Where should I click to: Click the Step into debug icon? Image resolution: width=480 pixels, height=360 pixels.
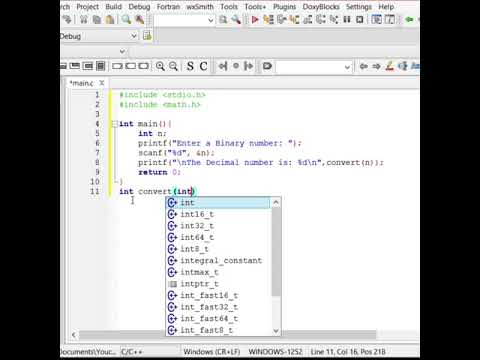[294, 20]
